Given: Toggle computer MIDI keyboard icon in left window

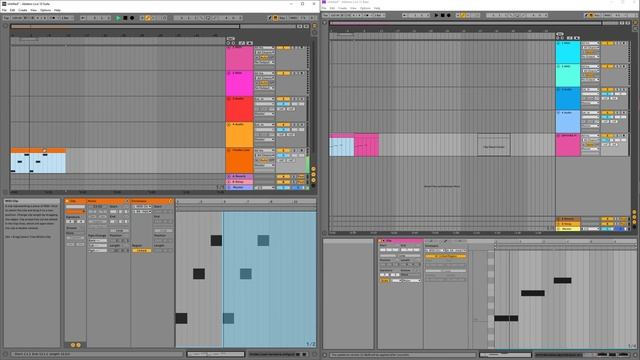Looking at the screenshot, I should coord(276,18).
